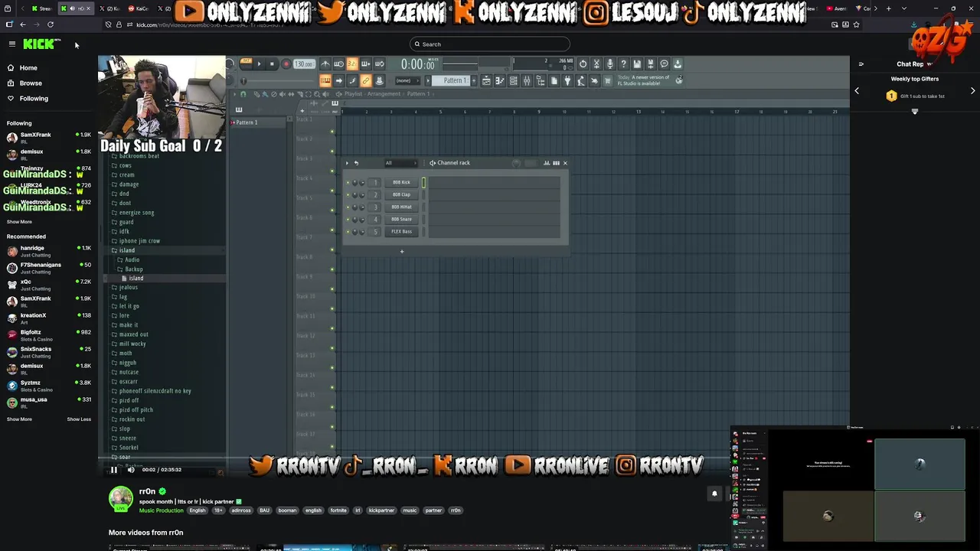Image resolution: width=980 pixels, height=551 pixels.
Task: Toggle the notification bell for rr0n
Action: point(714,494)
